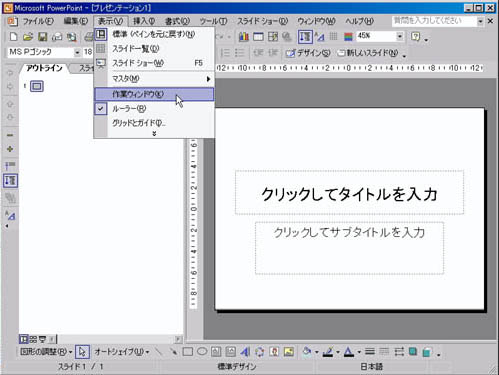
Task: Choose スライド一覧(D) from the View menu
Action: click(x=154, y=49)
